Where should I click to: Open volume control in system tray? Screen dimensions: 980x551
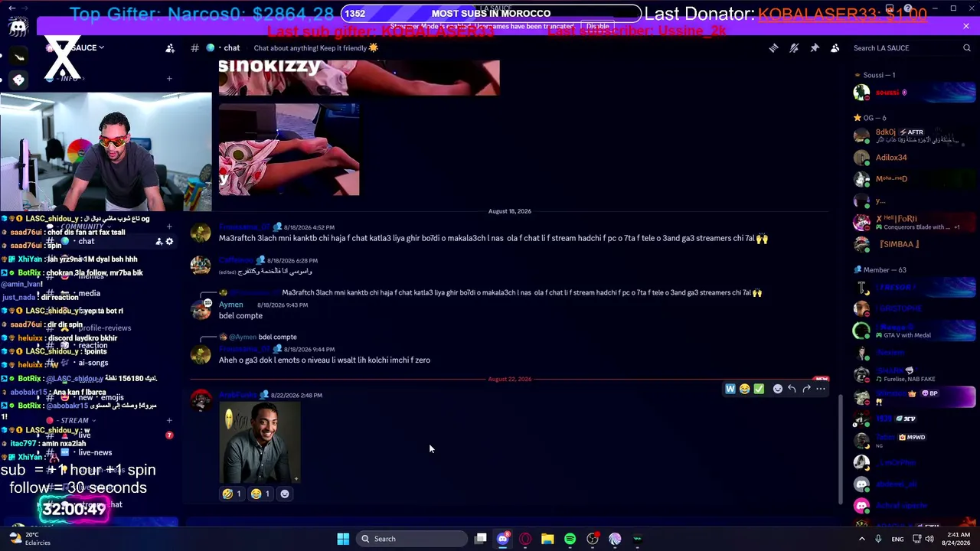click(x=930, y=539)
